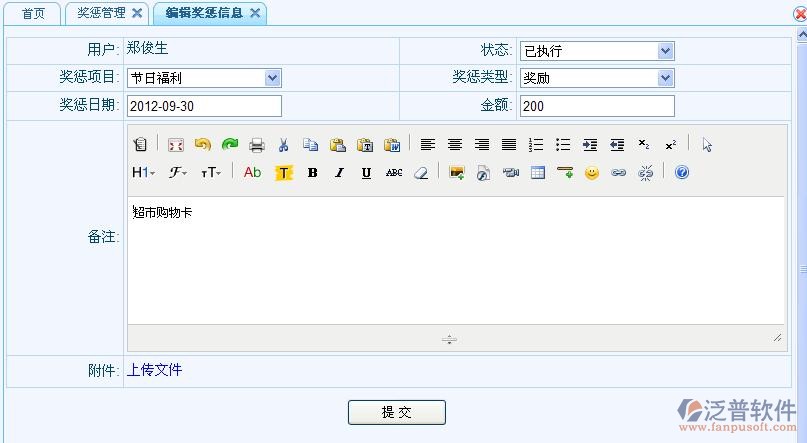Toggle underline text formatting

tap(366, 173)
